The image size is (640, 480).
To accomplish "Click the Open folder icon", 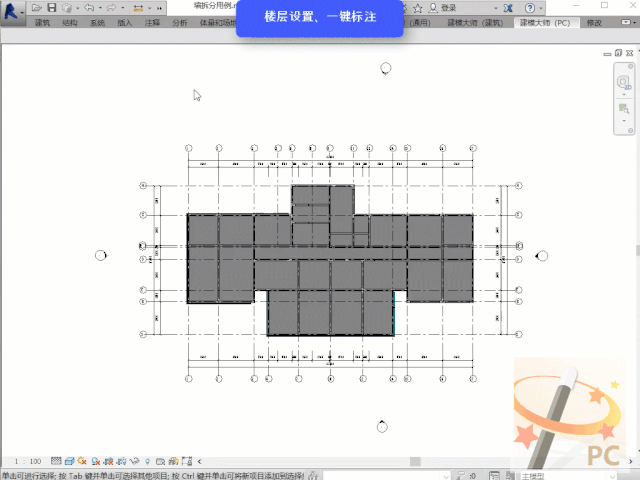I will (x=36, y=7).
